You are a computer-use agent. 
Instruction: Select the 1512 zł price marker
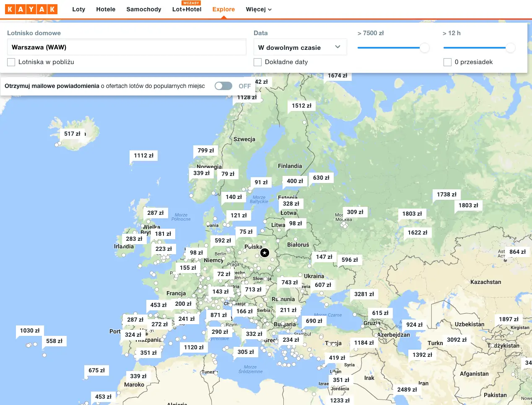tap(301, 106)
